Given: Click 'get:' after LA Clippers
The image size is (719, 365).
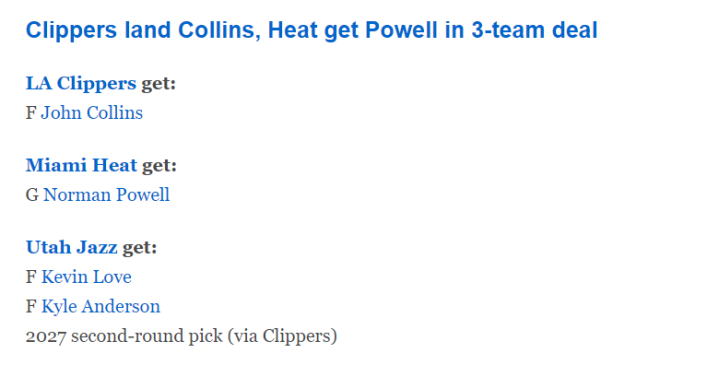Looking at the screenshot, I should (158, 84).
